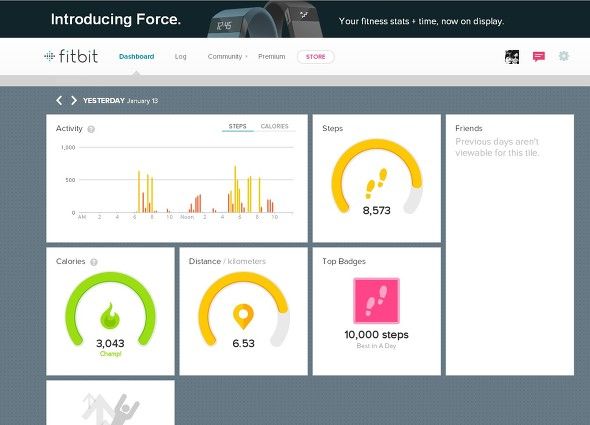The width and height of the screenshot is (590, 425).
Task: Click the green flame calories icon
Action: pyautogui.click(x=110, y=315)
